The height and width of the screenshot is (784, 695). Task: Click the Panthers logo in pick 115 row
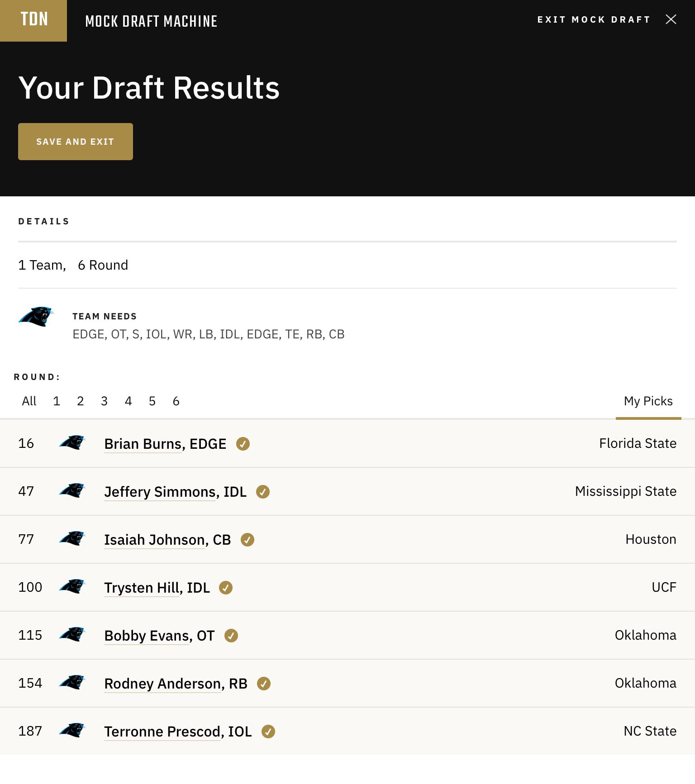[72, 634]
